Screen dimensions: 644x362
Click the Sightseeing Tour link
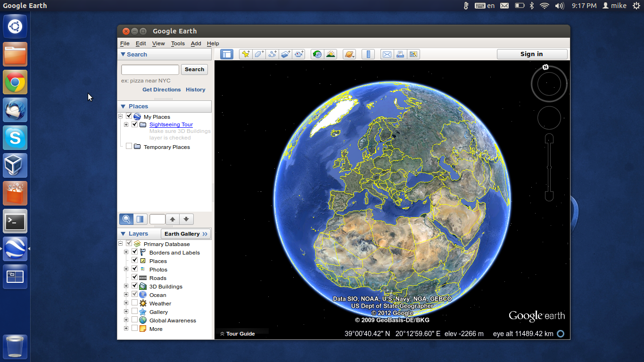tap(171, 124)
